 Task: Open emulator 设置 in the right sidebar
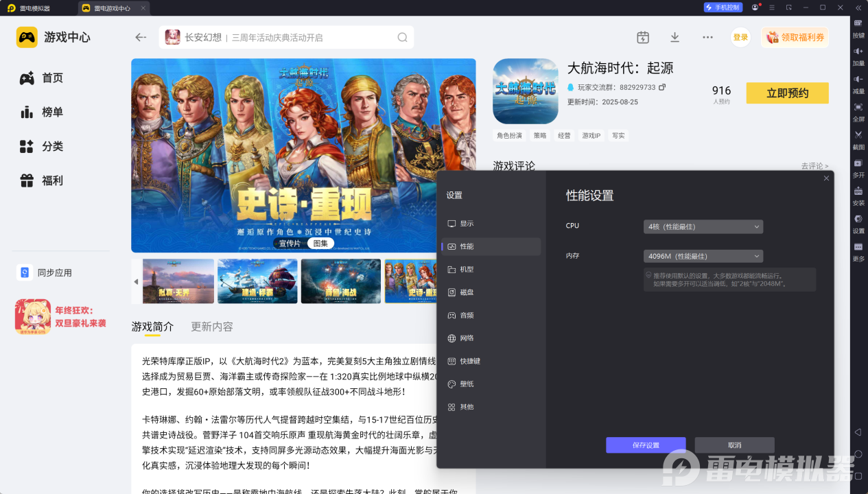point(858,224)
